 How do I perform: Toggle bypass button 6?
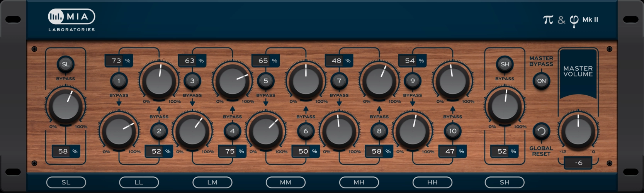coord(306,131)
